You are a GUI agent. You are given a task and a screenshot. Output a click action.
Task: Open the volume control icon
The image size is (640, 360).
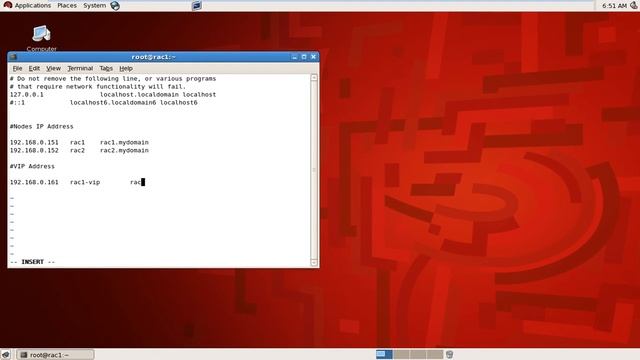coord(634,5)
